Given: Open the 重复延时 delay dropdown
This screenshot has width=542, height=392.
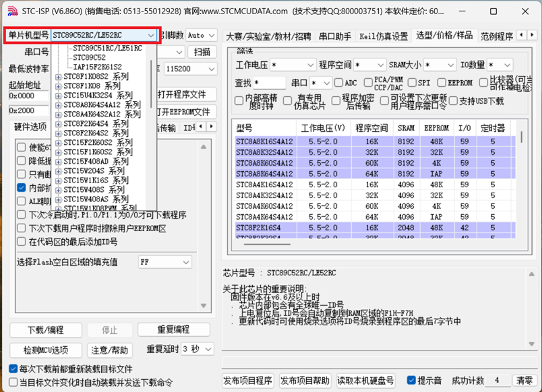Looking at the screenshot, I should (212, 350).
